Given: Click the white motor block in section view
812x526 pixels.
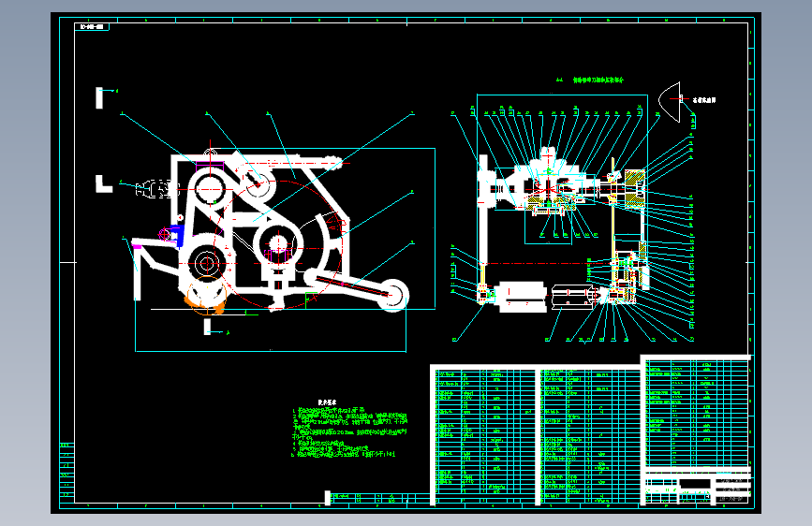Looking at the screenshot, I should (x=520, y=297).
